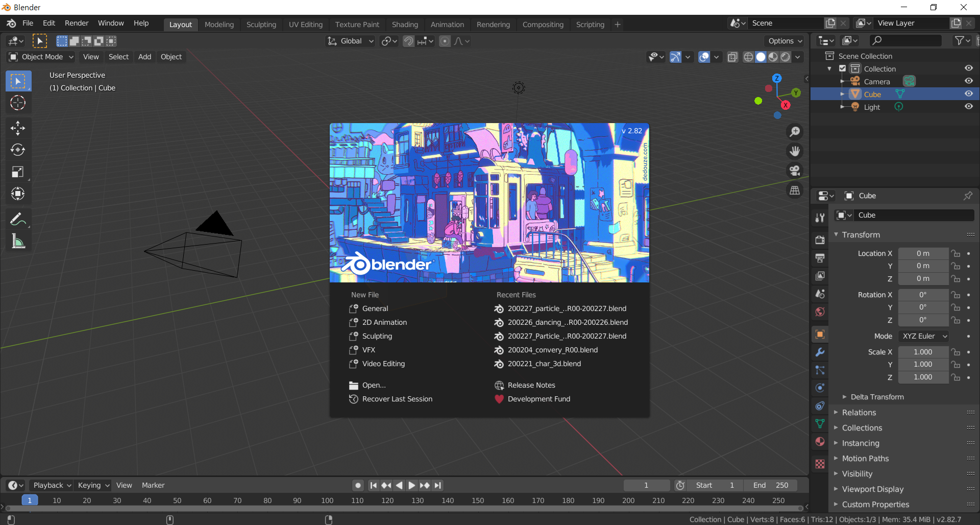Toggle the camera view icon
The image size is (980, 525).
click(795, 171)
